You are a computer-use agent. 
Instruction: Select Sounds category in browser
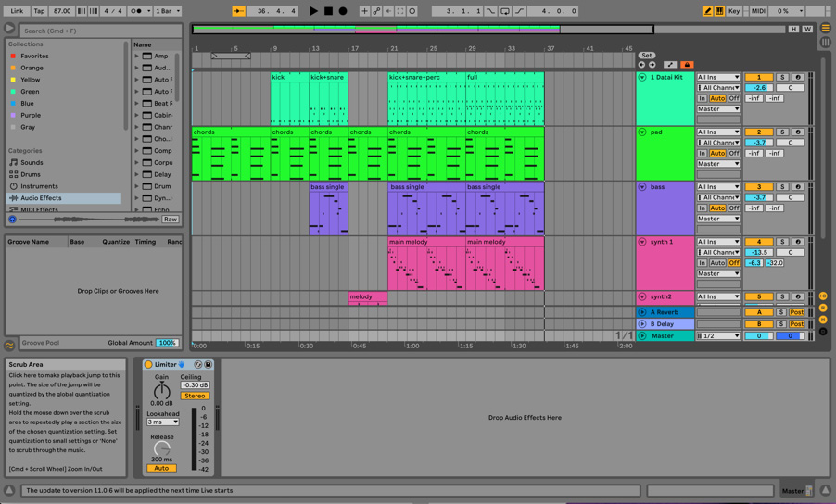[x=64, y=162]
